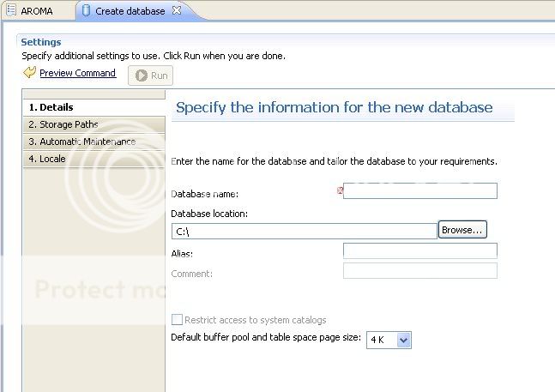Click the Create database cylinder icon
This screenshot has height=392, width=555.
[86, 10]
